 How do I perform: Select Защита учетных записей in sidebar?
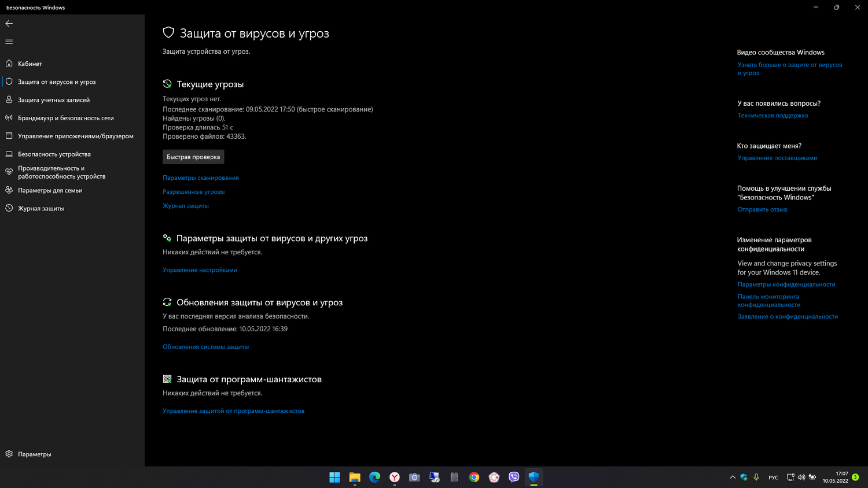tap(53, 100)
